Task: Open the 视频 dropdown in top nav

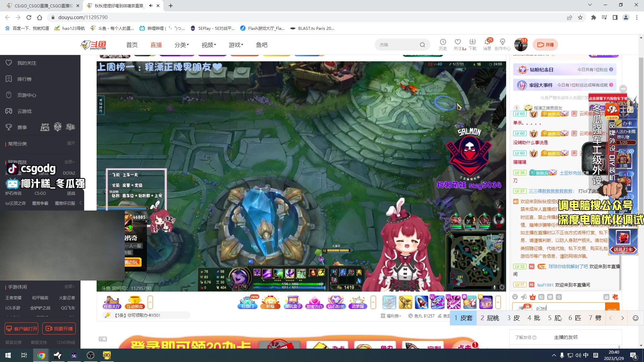Action: [x=209, y=45]
